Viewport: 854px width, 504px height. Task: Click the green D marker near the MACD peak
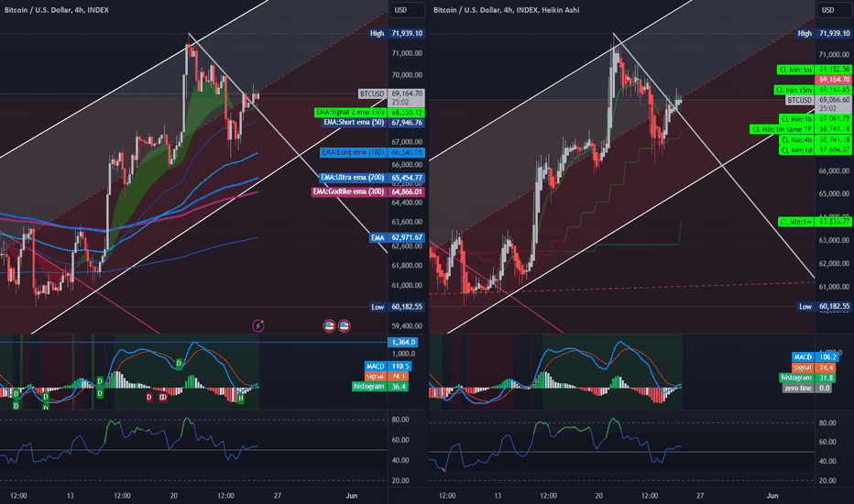click(179, 363)
